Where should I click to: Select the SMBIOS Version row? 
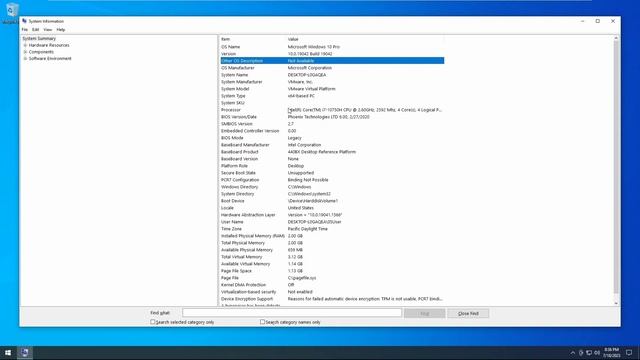(x=332, y=124)
